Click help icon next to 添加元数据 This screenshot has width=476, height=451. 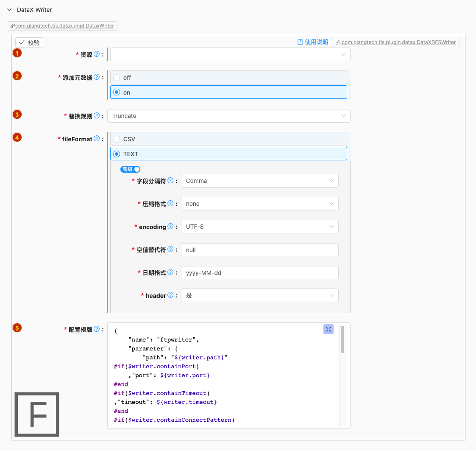tap(97, 77)
